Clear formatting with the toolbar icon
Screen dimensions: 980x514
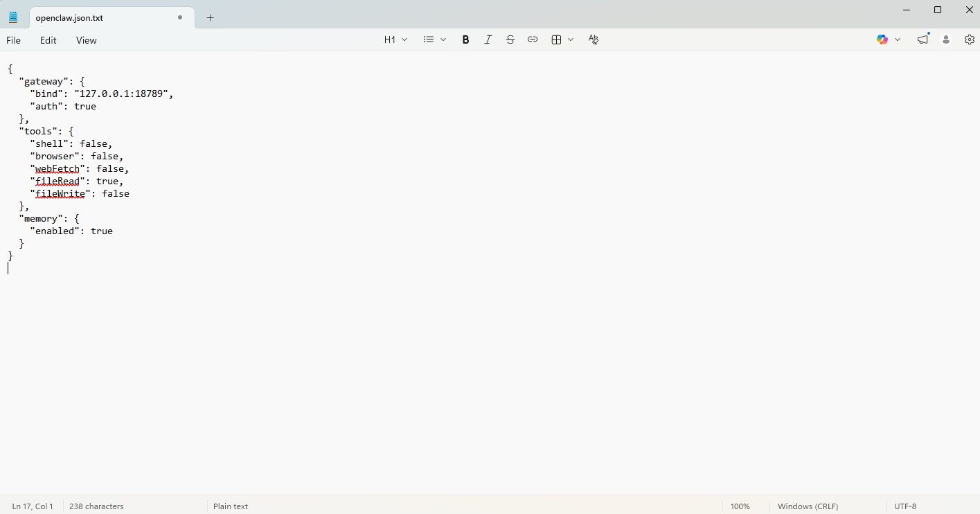coord(594,40)
